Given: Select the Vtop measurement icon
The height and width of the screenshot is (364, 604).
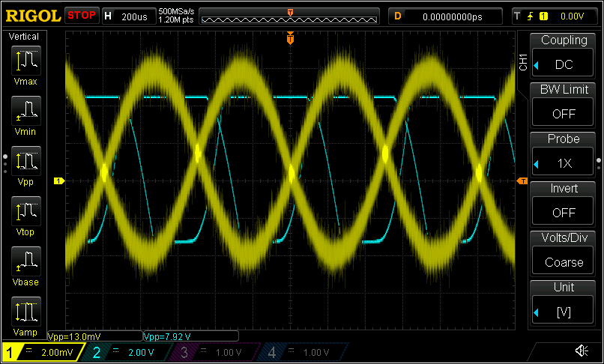Looking at the screenshot, I should 25,211.
